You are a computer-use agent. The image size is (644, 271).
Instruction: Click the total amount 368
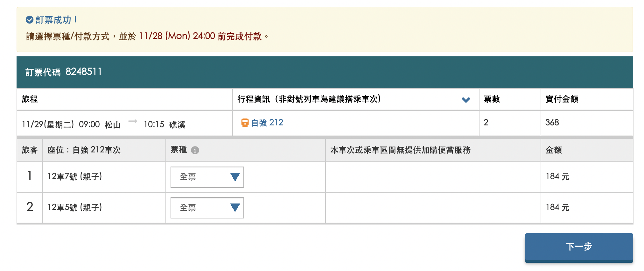pos(552,123)
